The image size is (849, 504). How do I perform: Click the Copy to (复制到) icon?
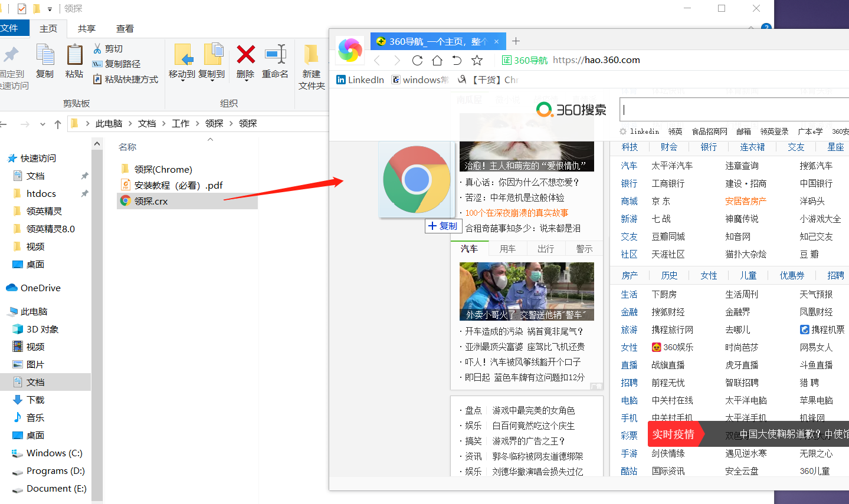tap(212, 54)
